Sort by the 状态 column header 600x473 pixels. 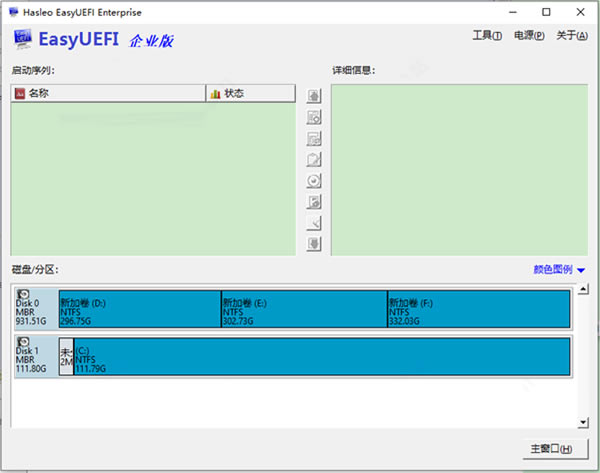[251, 93]
